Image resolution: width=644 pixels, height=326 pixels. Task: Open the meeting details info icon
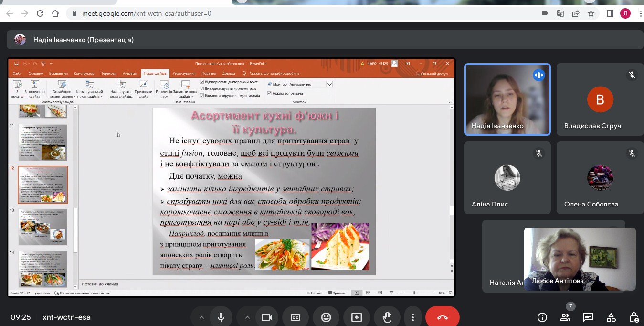542,317
